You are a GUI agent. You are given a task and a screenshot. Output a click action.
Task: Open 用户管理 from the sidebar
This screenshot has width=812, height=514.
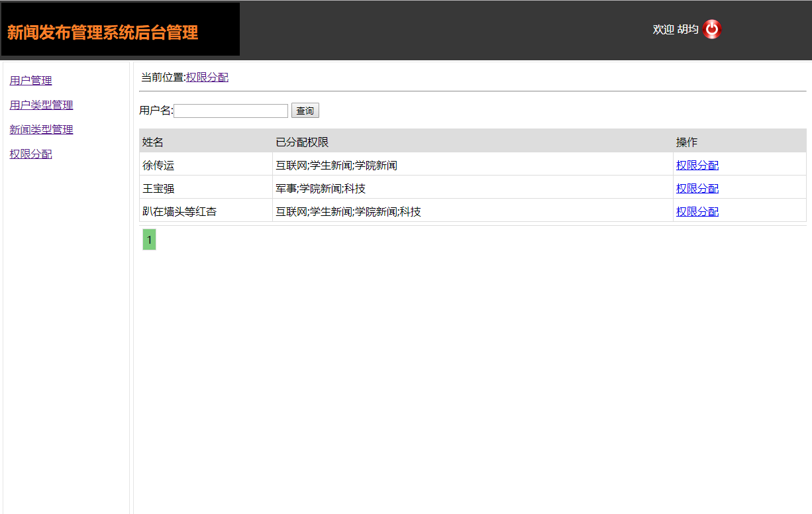coord(29,80)
